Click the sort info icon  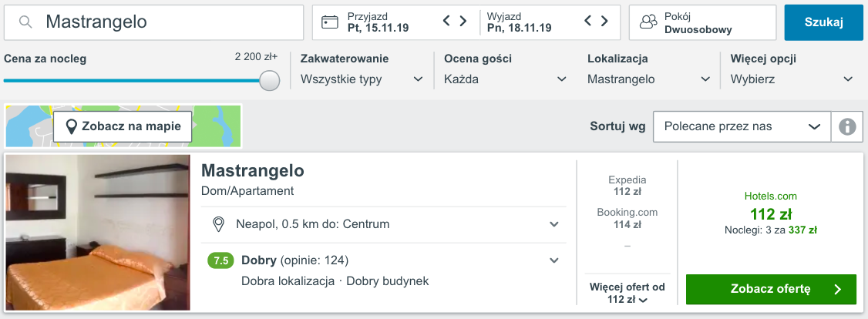tap(848, 126)
